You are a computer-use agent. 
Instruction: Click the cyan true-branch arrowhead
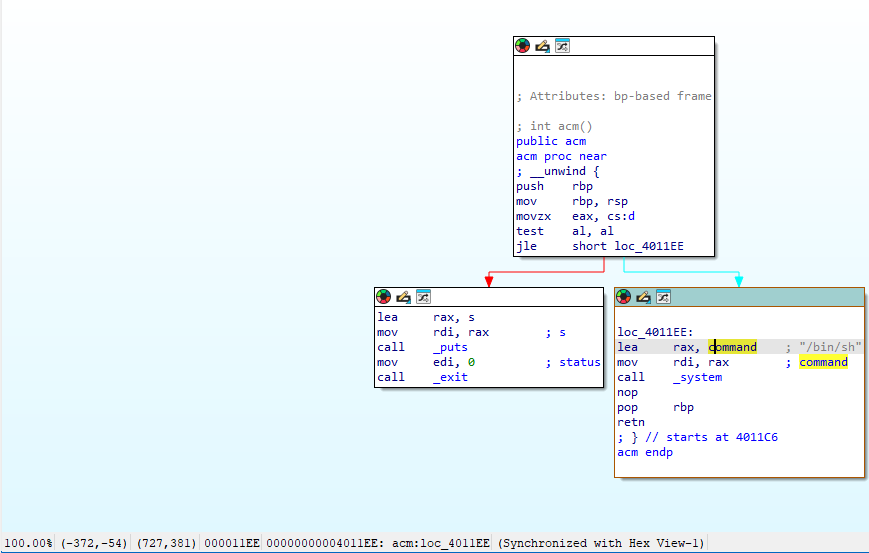(739, 281)
